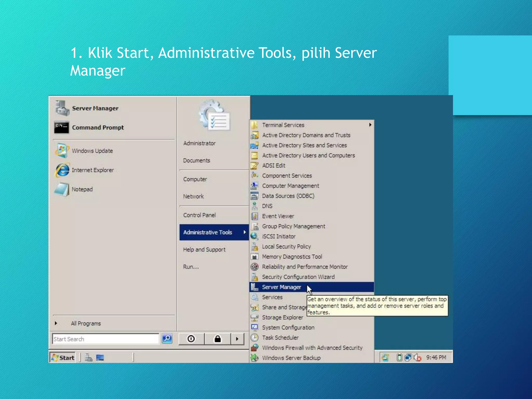Click the Administrator menu entry
The width and height of the screenshot is (532, 399).
(x=199, y=143)
